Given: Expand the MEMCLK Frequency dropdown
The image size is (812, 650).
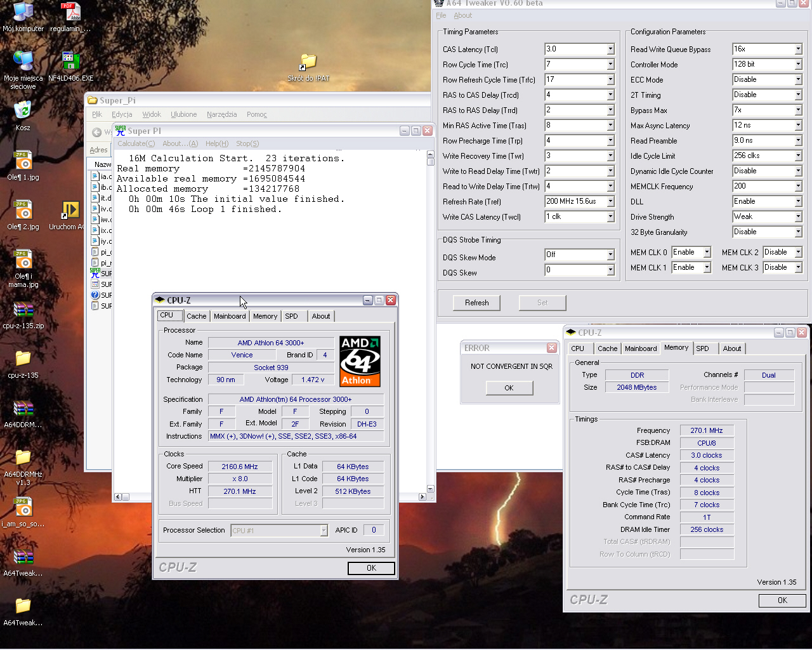Looking at the screenshot, I should tap(798, 186).
